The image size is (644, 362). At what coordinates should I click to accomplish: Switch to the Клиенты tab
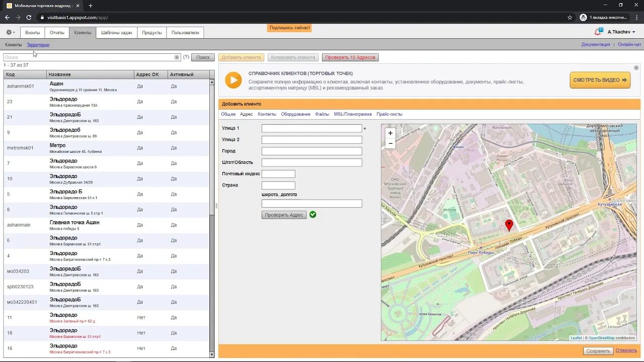[x=83, y=33]
